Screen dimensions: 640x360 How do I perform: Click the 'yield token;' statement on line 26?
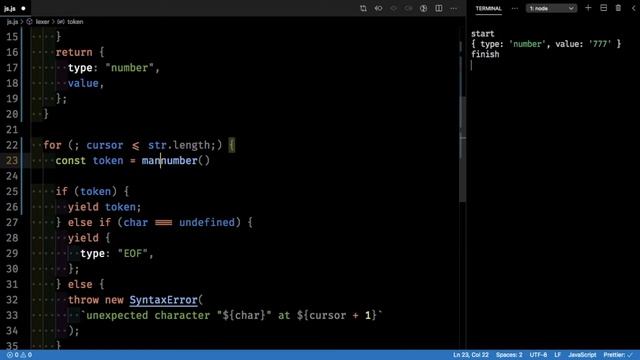(104, 207)
